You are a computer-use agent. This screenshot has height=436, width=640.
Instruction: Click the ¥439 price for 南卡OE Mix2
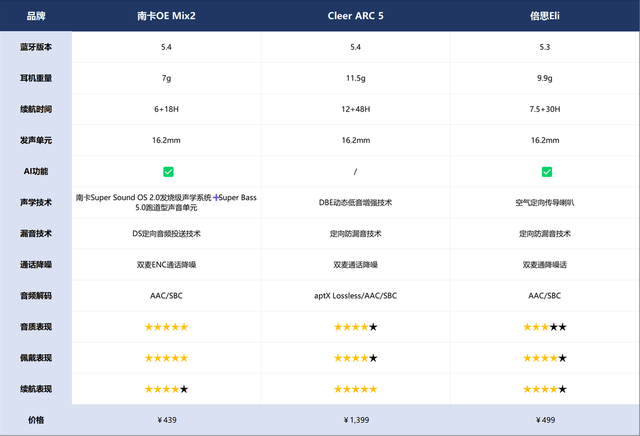point(166,420)
